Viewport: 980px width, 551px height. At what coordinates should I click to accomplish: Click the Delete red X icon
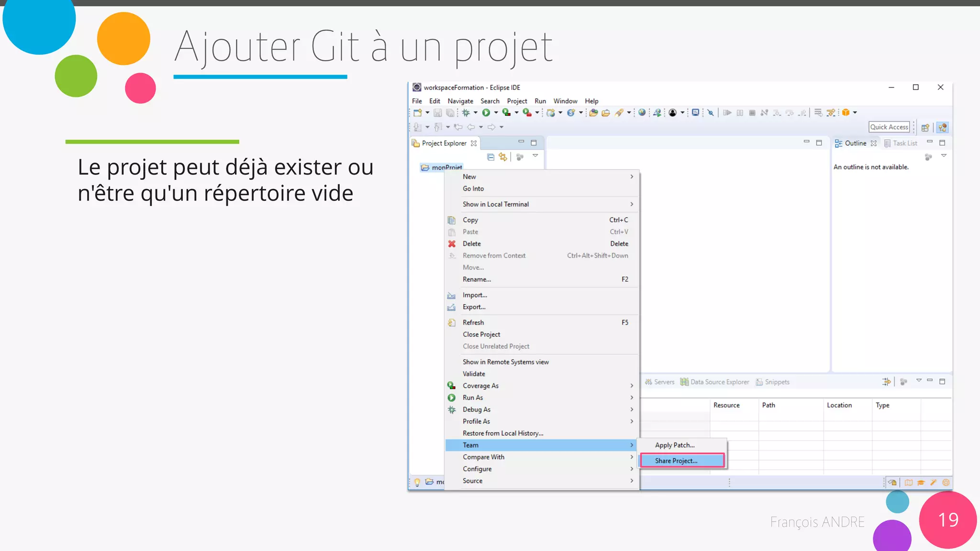point(452,244)
